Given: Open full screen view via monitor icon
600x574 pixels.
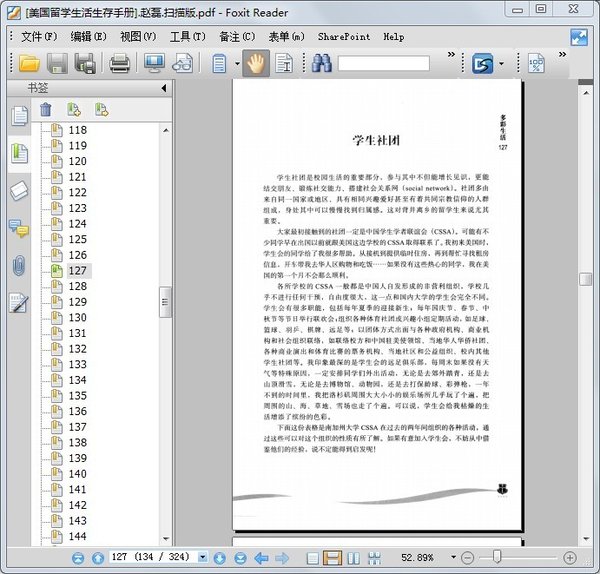Looking at the screenshot, I should (154, 63).
